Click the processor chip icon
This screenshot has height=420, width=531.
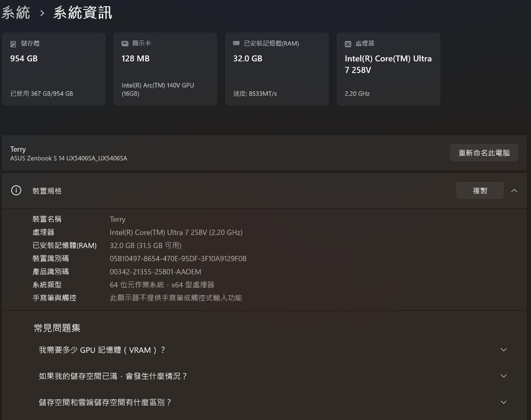(348, 44)
